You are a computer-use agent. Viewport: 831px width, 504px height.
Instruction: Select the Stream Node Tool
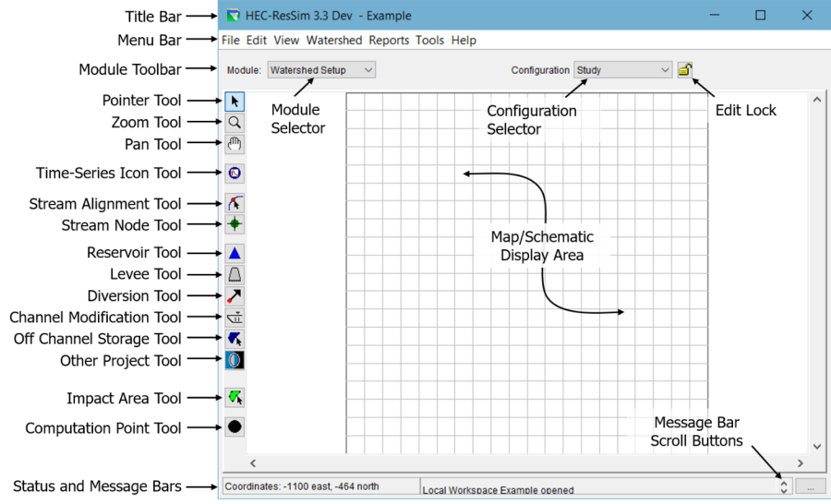[x=235, y=224]
